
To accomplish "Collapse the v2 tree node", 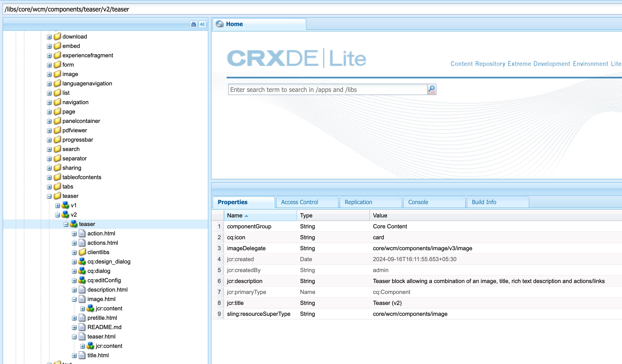I will [58, 215].
